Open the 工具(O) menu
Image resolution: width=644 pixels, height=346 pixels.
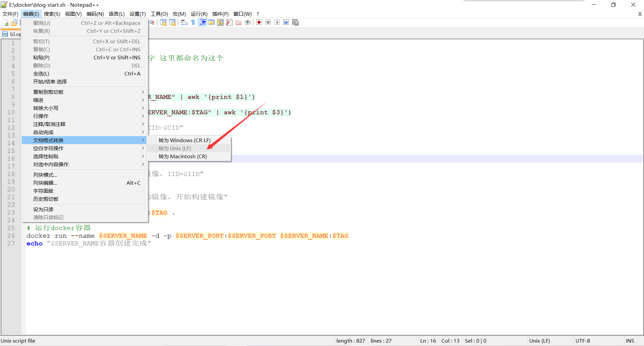(x=159, y=14)
